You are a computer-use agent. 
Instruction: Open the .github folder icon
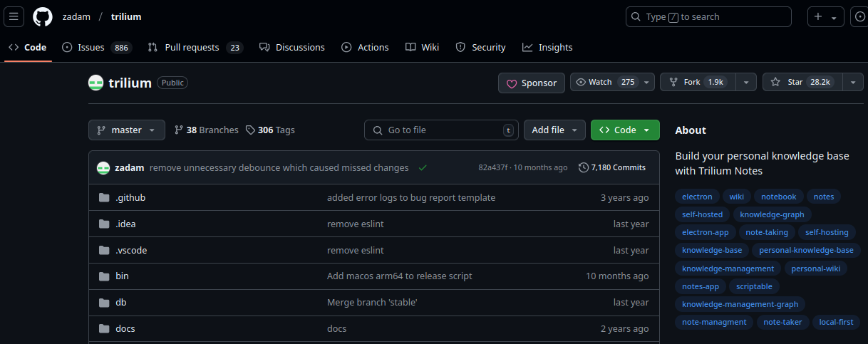(104, 197)
